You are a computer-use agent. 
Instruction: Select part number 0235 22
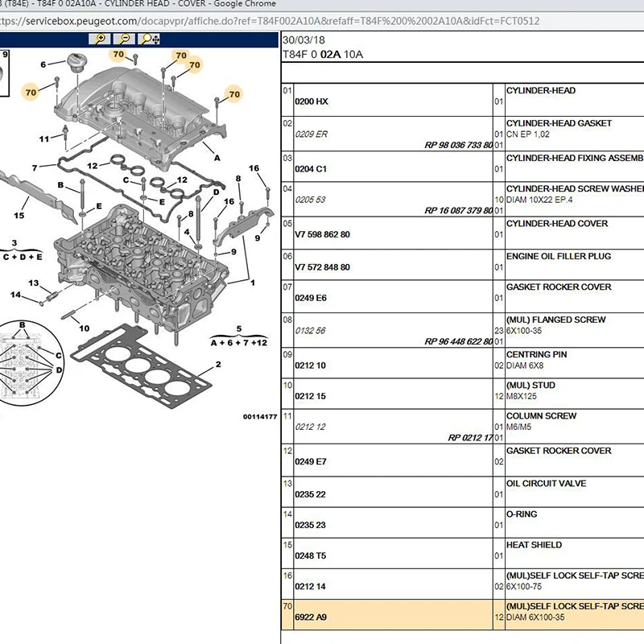(310, 494)
